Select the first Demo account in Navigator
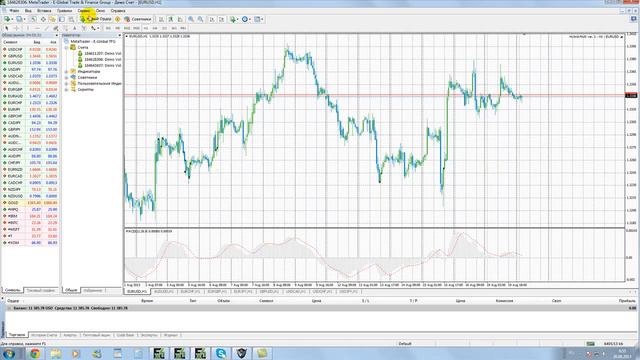640x360 pixels. click(100, 53)
